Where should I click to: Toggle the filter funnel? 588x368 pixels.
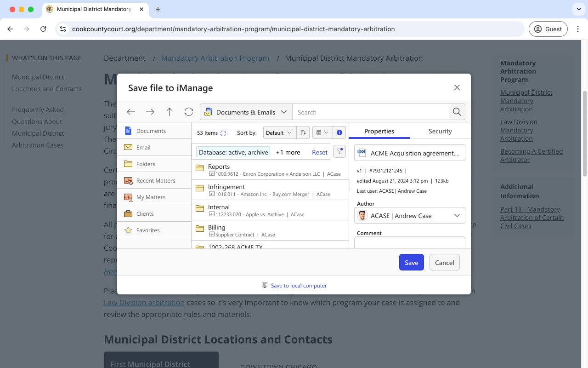pyautogui.click(x=339, y=151)
